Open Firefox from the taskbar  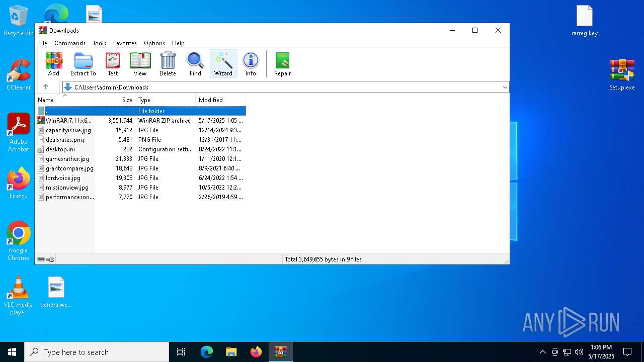point(256,352)
